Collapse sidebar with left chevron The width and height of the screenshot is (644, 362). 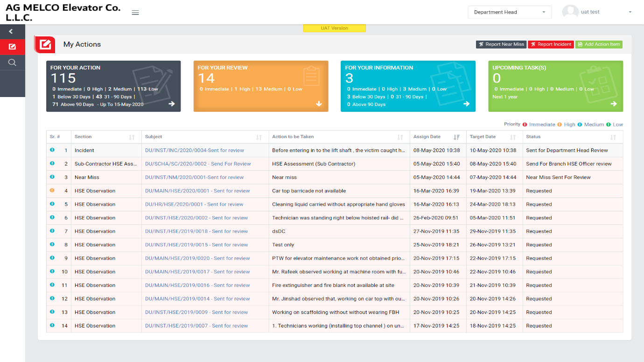[11, 31]
